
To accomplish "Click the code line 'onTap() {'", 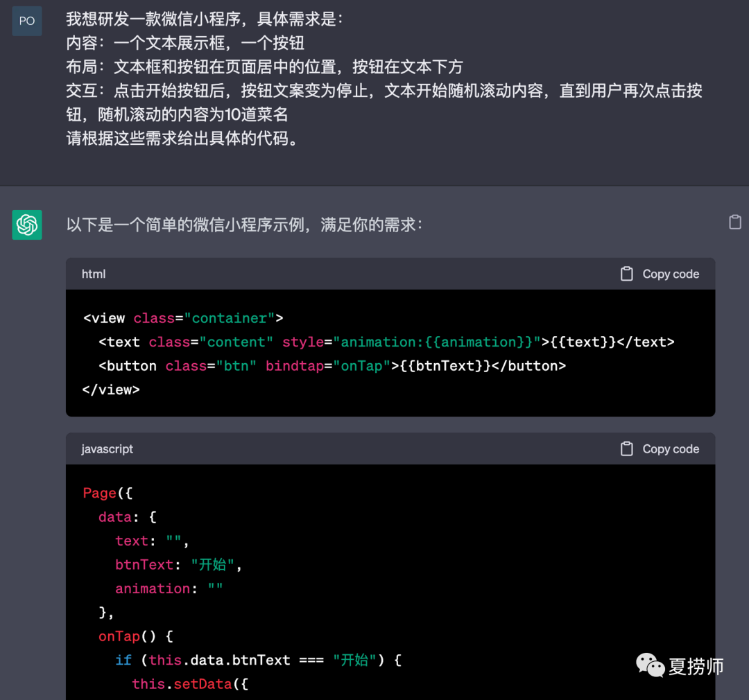I will coord(136,636).
